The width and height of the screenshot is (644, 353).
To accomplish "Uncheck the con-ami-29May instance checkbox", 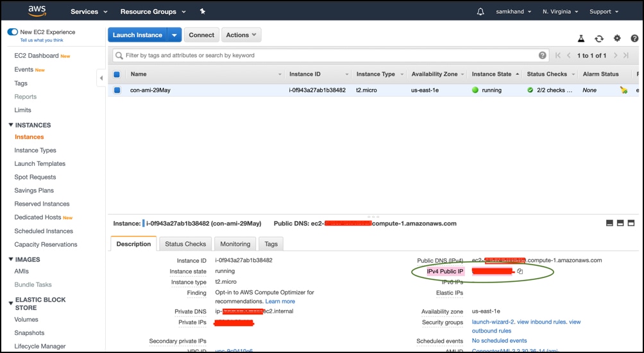I will coord(117,90).
